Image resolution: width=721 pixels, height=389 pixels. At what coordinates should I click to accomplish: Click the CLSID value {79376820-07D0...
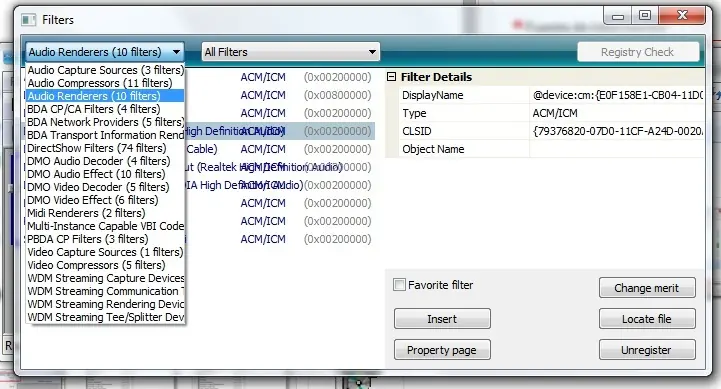(x=618, y=131)
